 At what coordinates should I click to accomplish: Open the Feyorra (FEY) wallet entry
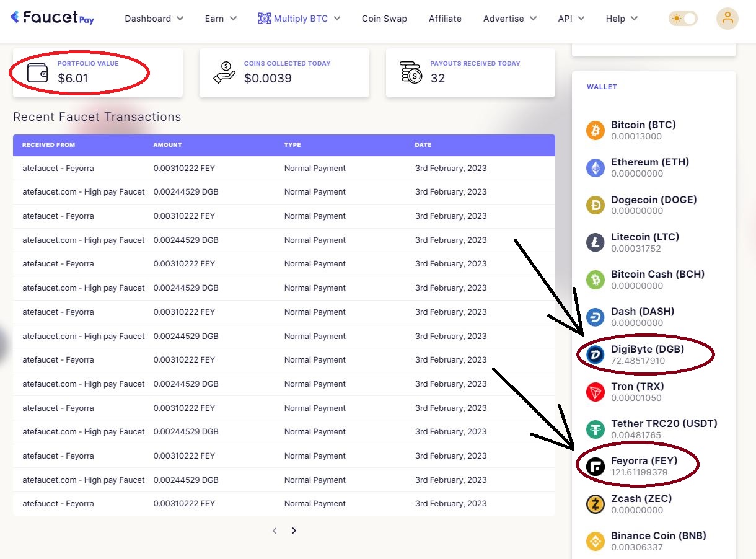pos(654,466)
